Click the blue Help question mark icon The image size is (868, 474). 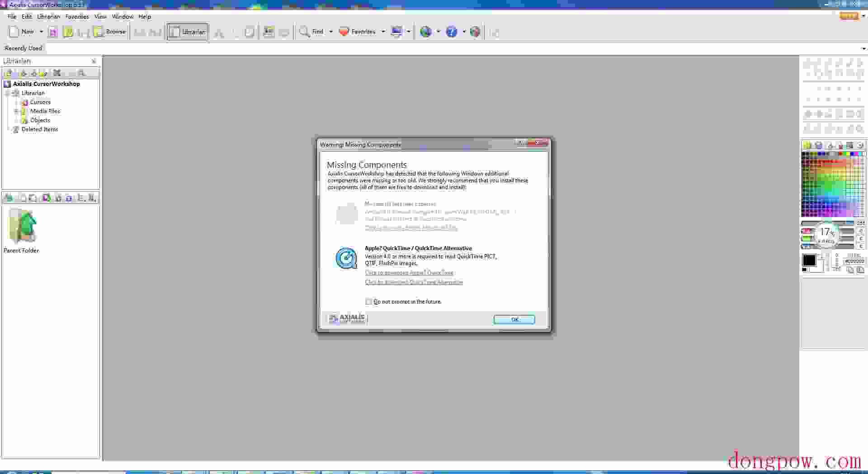coord(451,32)
